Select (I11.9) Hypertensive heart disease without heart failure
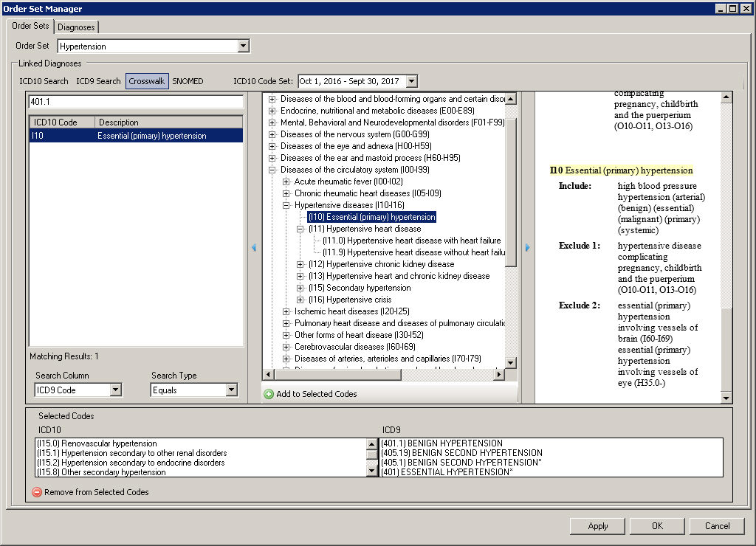Screen dimensions: 756x546 (413, 252)
